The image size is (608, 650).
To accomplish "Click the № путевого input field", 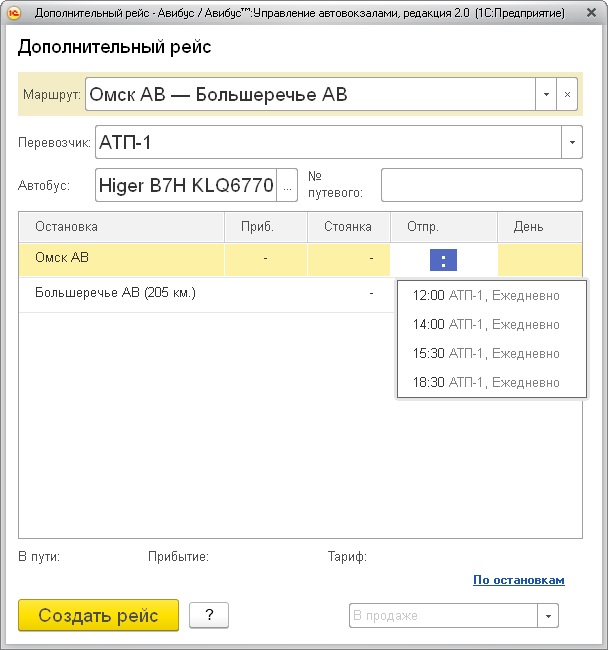I will (x=481, y=185).
